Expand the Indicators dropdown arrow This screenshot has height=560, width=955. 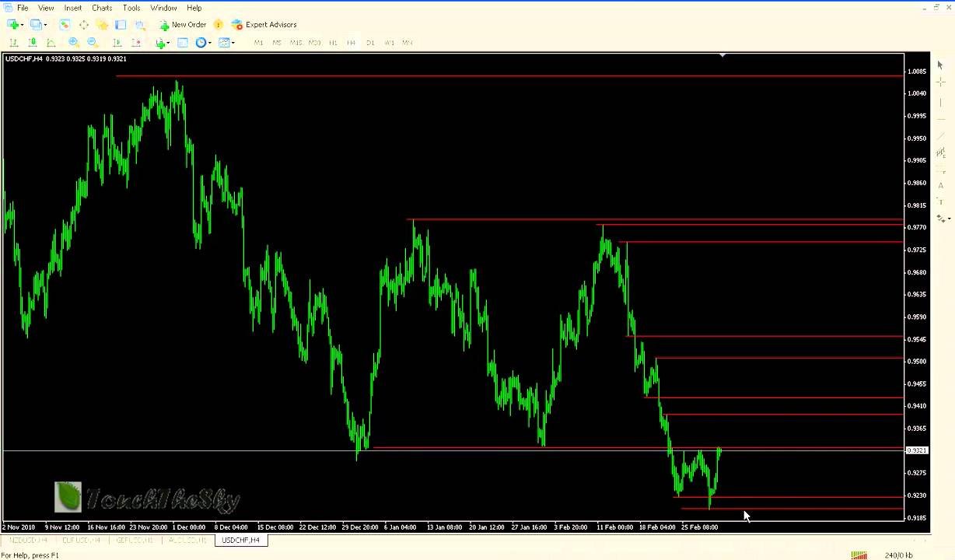coord(168,43)
